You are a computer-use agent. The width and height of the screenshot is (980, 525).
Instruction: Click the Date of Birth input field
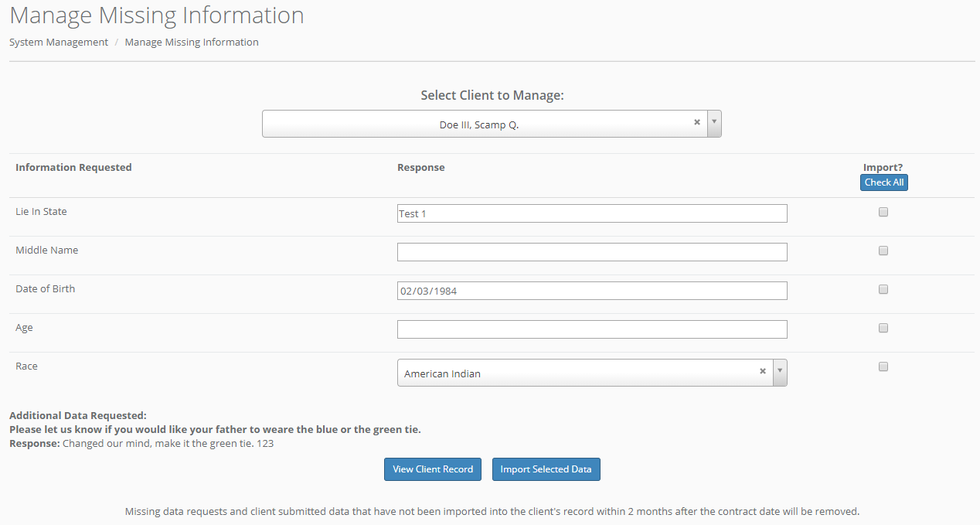592,291
